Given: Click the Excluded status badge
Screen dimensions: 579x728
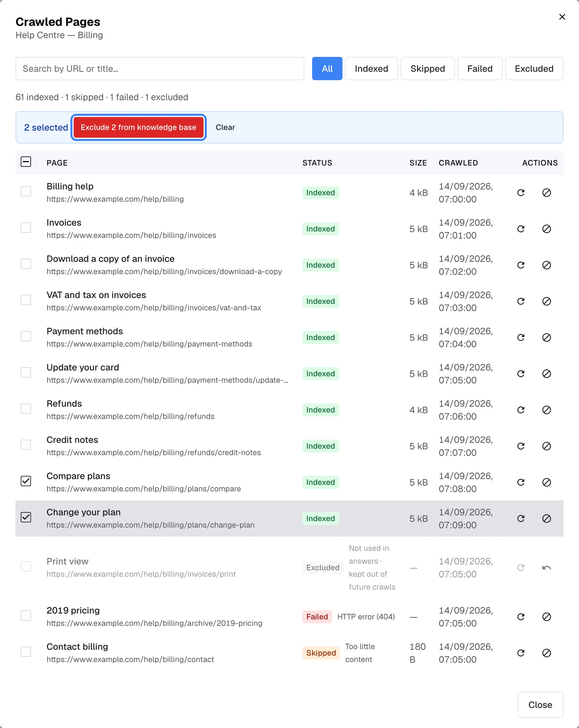Looking at the screenshot, I should point(322,568).
